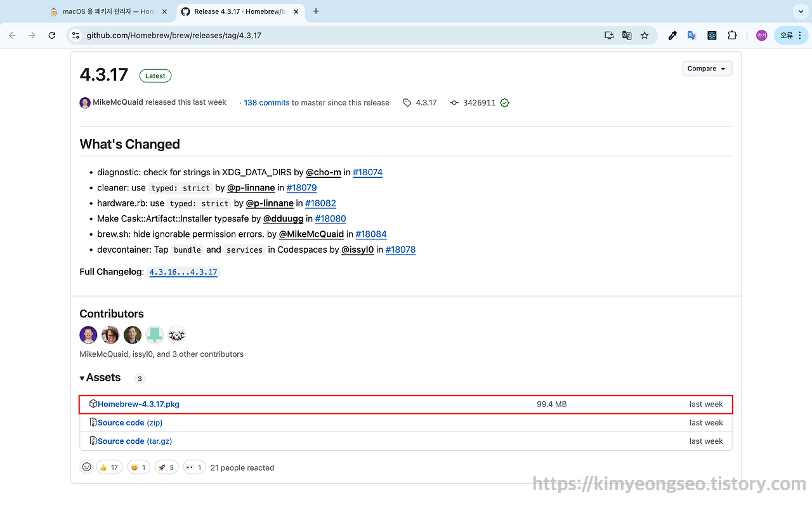
Task: Open the purple Chrome profile avatar
Action: tap(761, 36)
